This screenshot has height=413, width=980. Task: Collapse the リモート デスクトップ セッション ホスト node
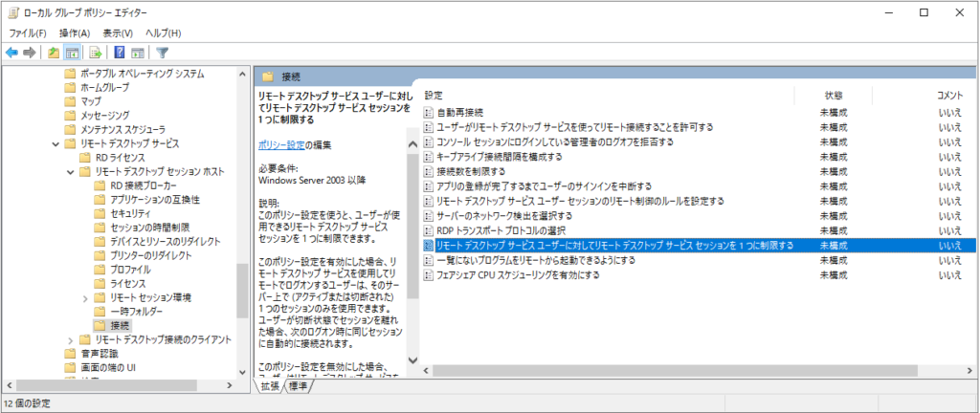pos(70,171)
